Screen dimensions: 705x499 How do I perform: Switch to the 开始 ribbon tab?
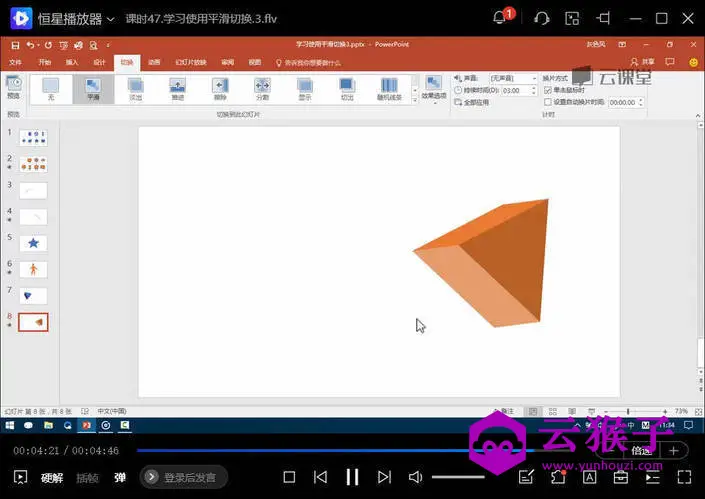pos(45,62)
